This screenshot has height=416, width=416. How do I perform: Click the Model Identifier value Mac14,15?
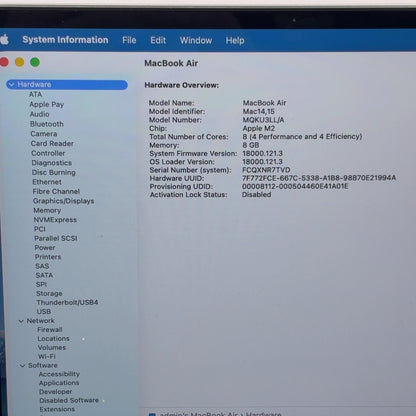click(259, 112)
